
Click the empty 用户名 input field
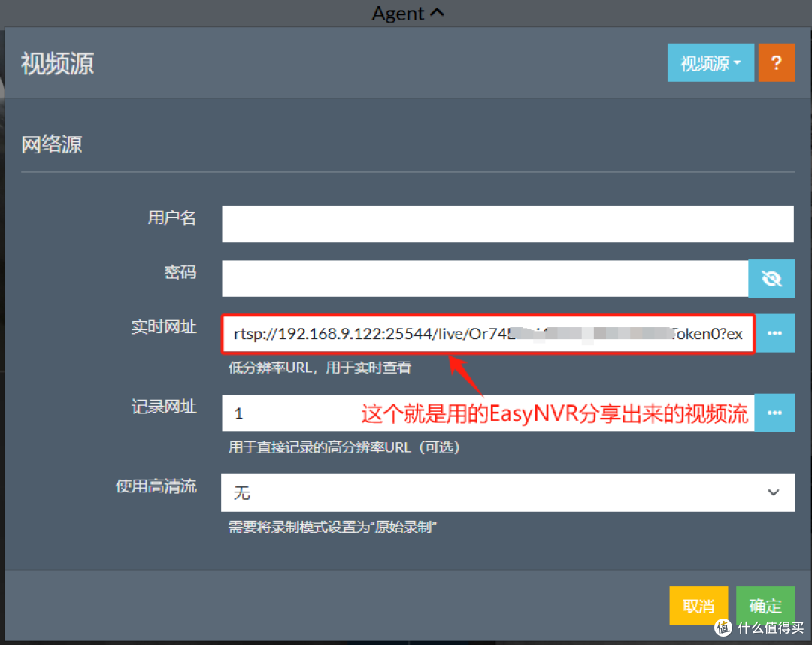point(507,223)
